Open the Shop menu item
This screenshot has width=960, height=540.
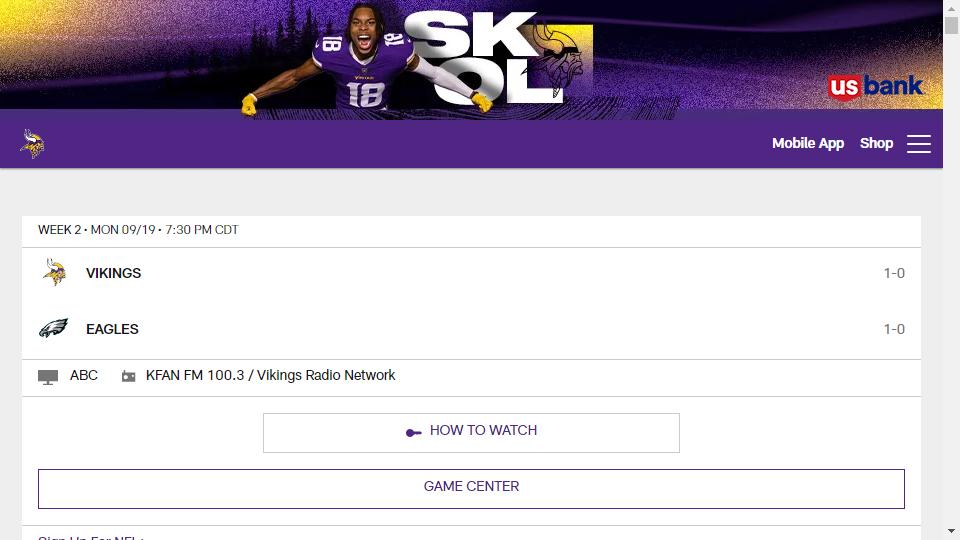[x=876, y=143]
